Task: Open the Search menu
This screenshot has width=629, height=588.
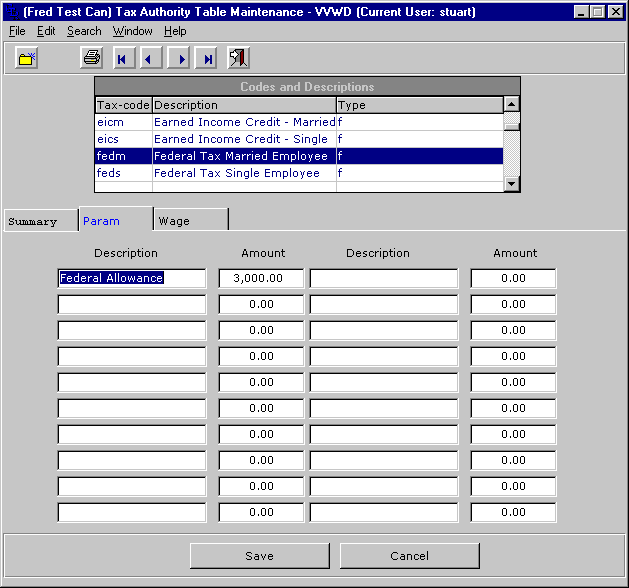Action: (84, 31)
